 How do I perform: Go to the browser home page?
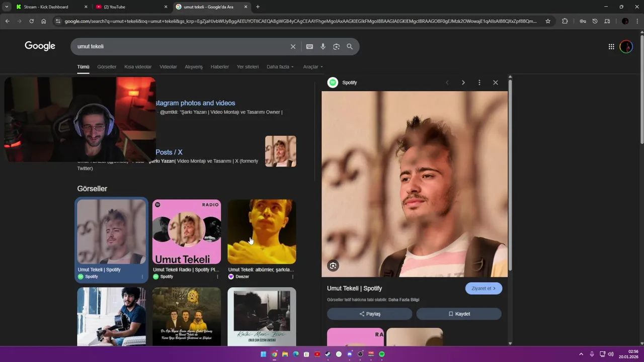coord(44,21)
